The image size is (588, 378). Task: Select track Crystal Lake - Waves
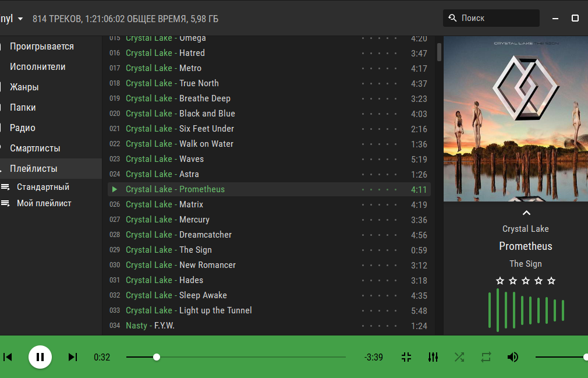269,159
